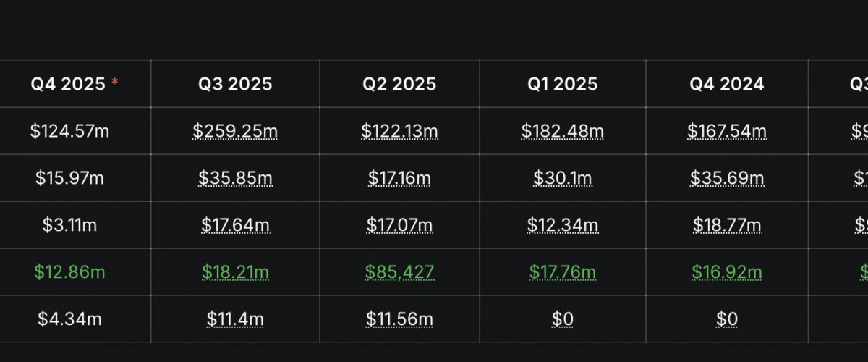Click the $122.13m underlined value
This screenshot has height=362, width=868.
point(399,131)
